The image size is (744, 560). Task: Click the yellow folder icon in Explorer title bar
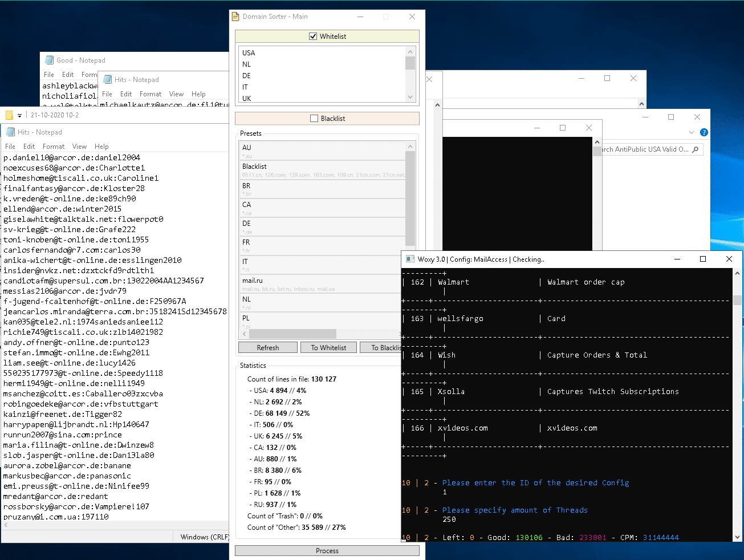(9, 115)
